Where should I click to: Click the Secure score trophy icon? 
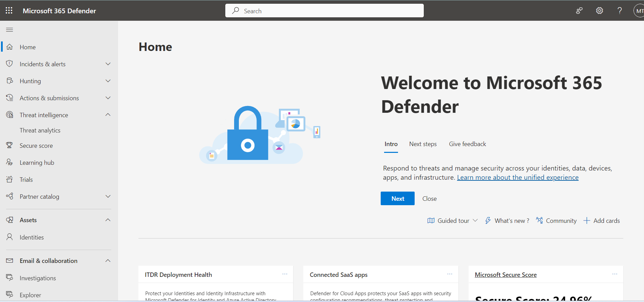[10, 145]
